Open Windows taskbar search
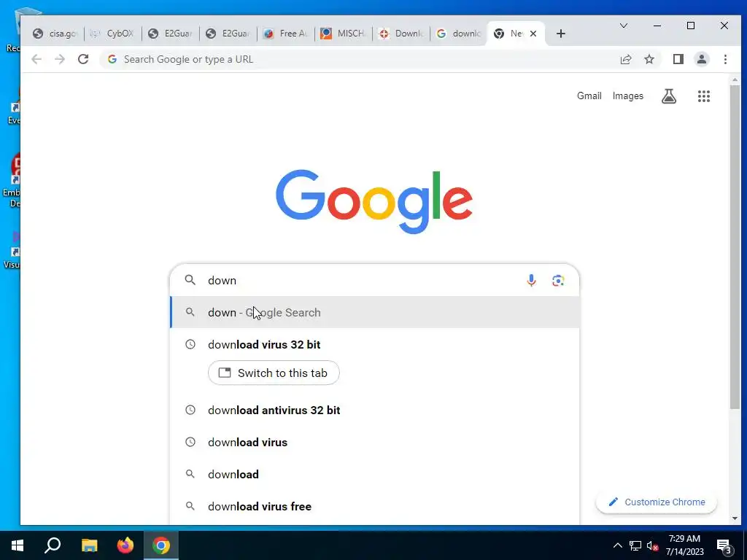 53,545
